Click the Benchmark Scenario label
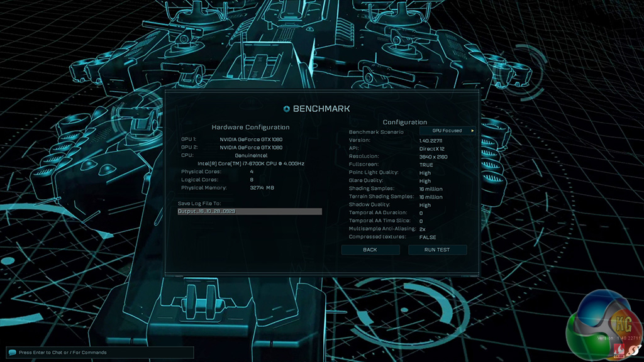The height and width of the screenshot is (362, 644). click(376, 132)
